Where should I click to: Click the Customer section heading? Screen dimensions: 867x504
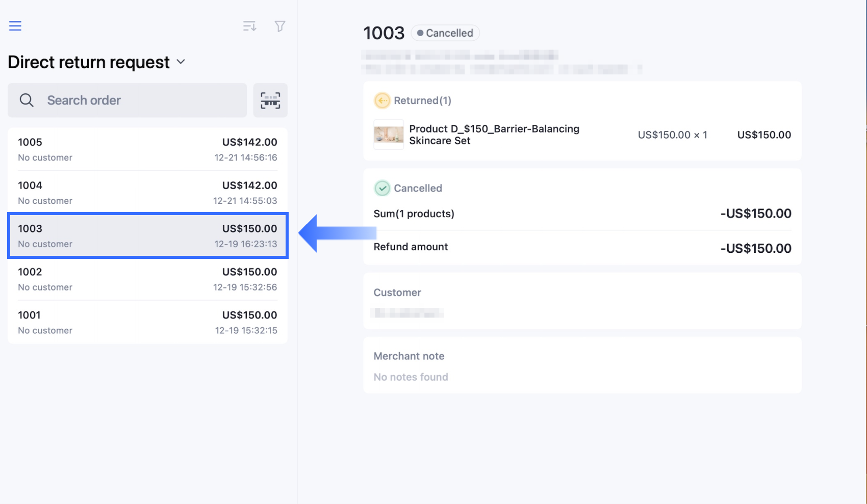pyautogui.click(x=397, y=293)
